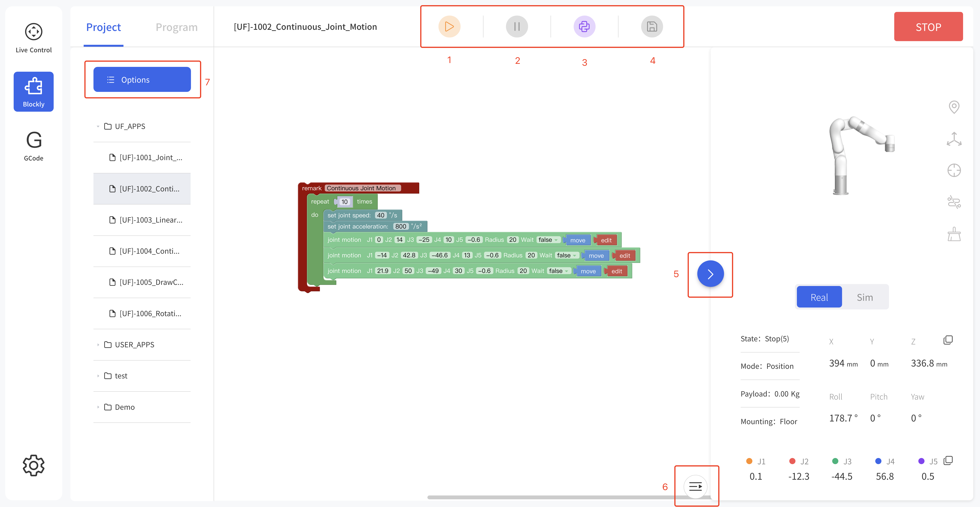Click edit on third joint motion block

point(617,271)
